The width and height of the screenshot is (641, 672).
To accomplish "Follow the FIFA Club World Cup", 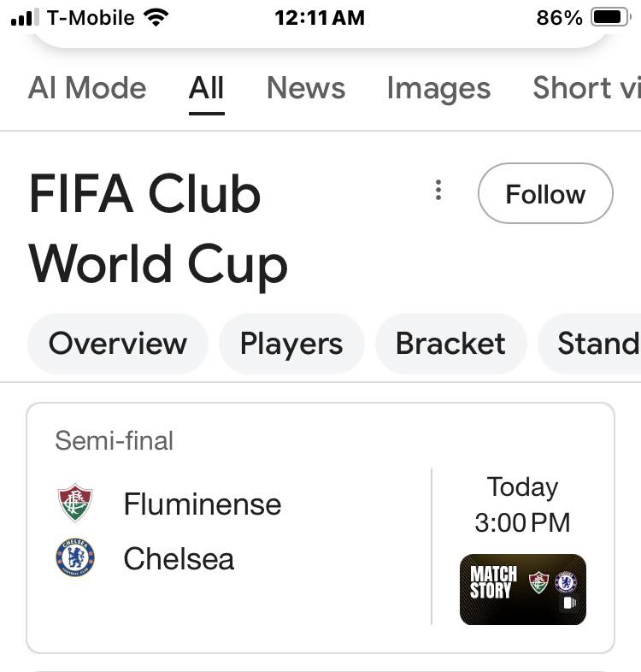I will tap(545, 193).
